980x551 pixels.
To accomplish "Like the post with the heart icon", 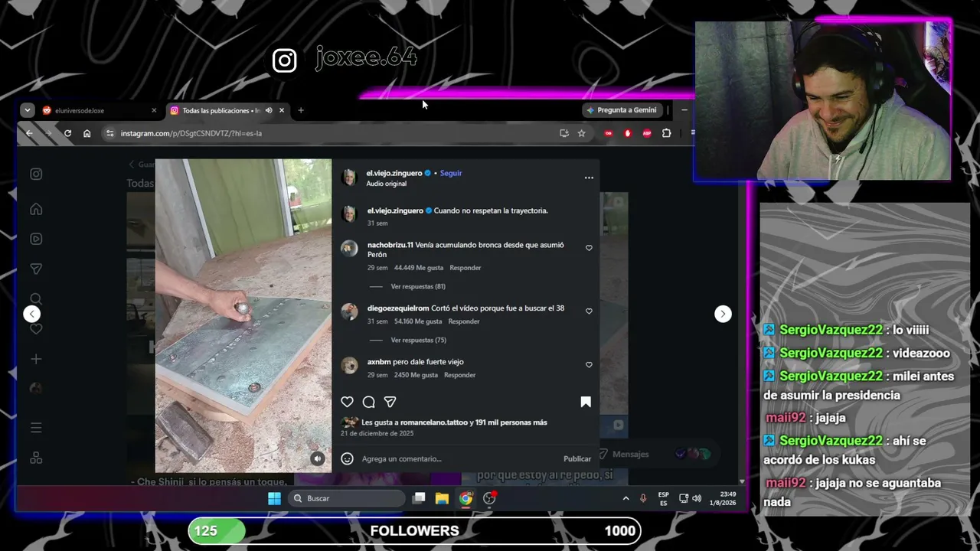I will pos(347,402).
